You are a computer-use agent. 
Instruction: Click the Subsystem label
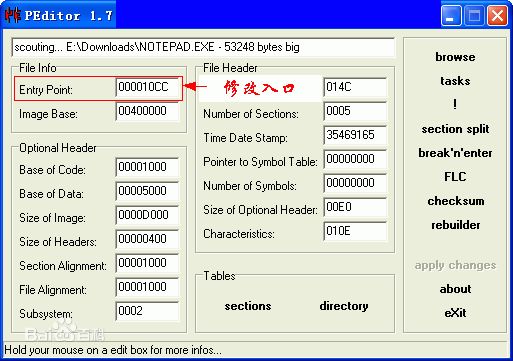[46, 314]
